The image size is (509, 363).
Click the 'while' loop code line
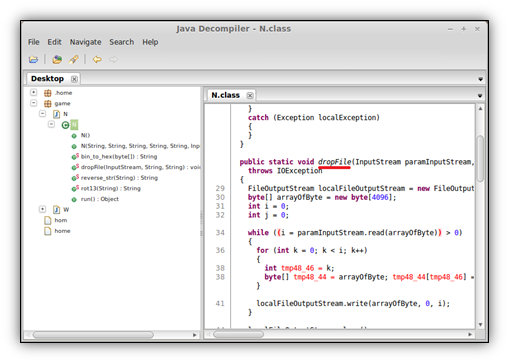355,233
